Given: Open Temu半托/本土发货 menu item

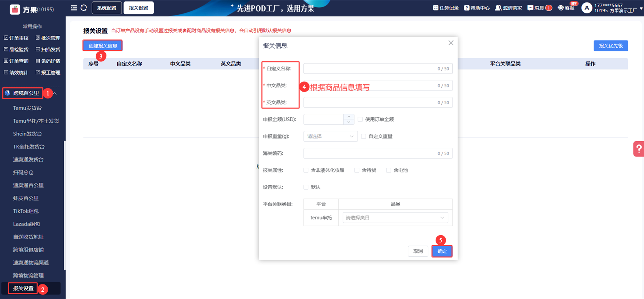Looking at the screenshot, I should point(36,121).
